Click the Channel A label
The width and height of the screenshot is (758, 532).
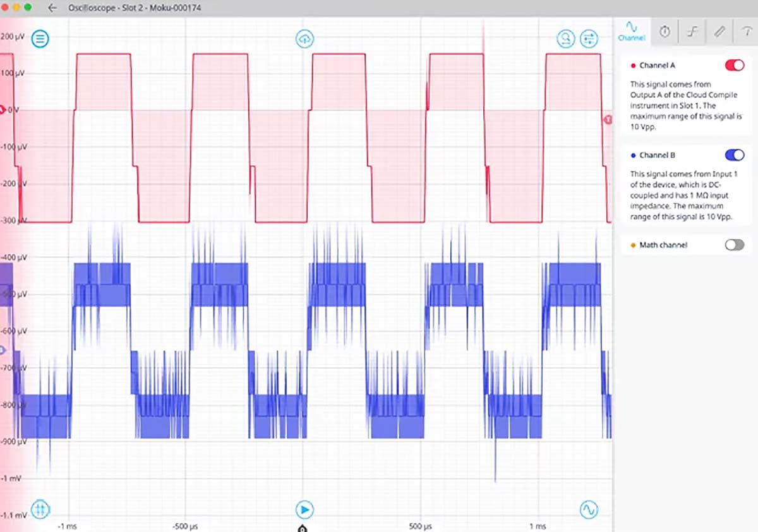tap(657, 66)
